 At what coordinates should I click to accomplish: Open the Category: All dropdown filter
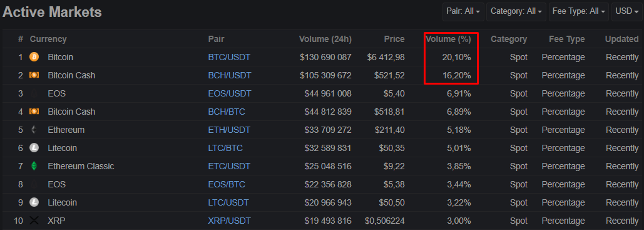(x=516, y=11)
